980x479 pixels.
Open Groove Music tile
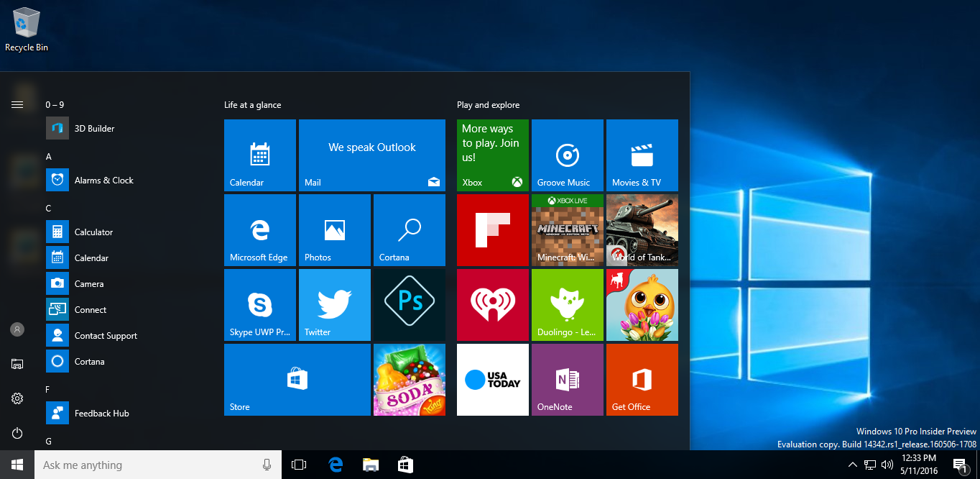click(568, 155)
